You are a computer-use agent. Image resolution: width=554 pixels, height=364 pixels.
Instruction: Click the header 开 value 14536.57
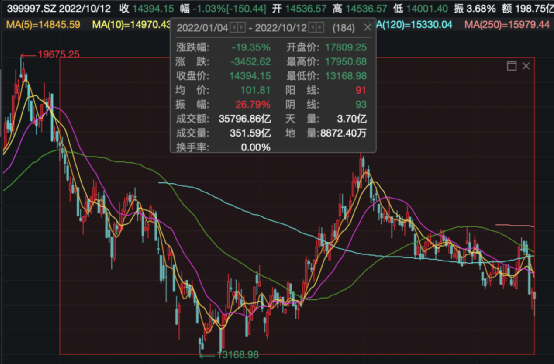coord(306,8)
